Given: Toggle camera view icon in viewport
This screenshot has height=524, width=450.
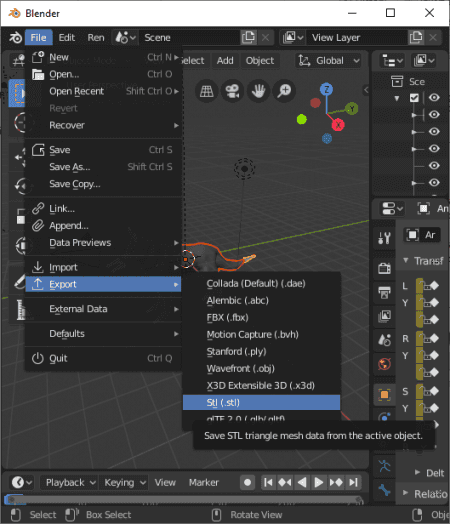Looking at the screenshot, I should [232, 91].
